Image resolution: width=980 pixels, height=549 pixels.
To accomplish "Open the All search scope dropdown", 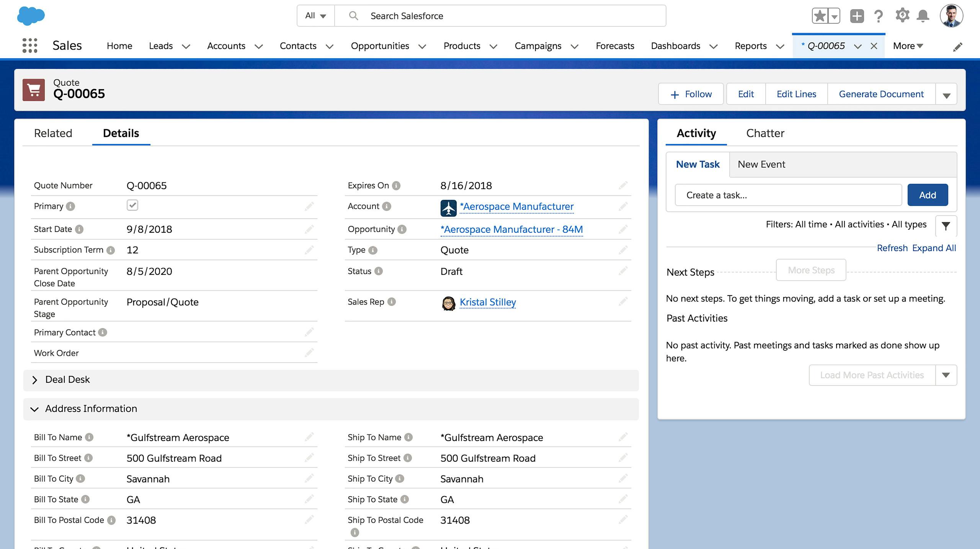I will [316, 16].
